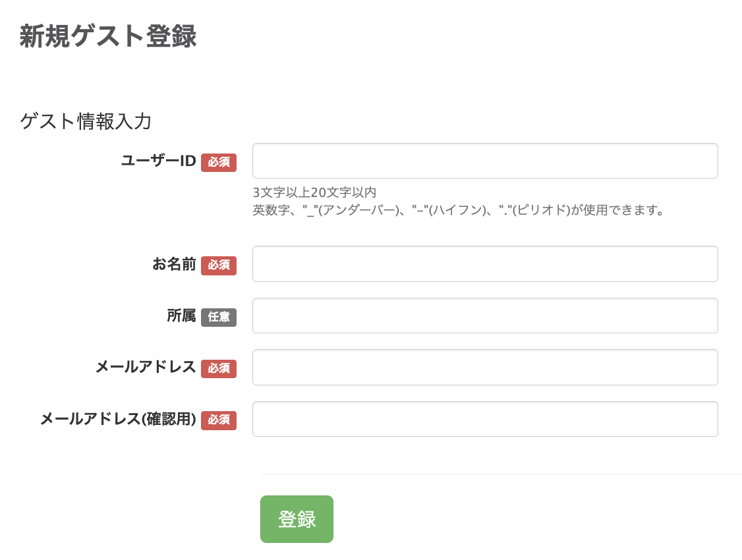Click the 任意 badge next to 所属
The height and width of the screenshot is (560, 742).
[x=219, y=318]
